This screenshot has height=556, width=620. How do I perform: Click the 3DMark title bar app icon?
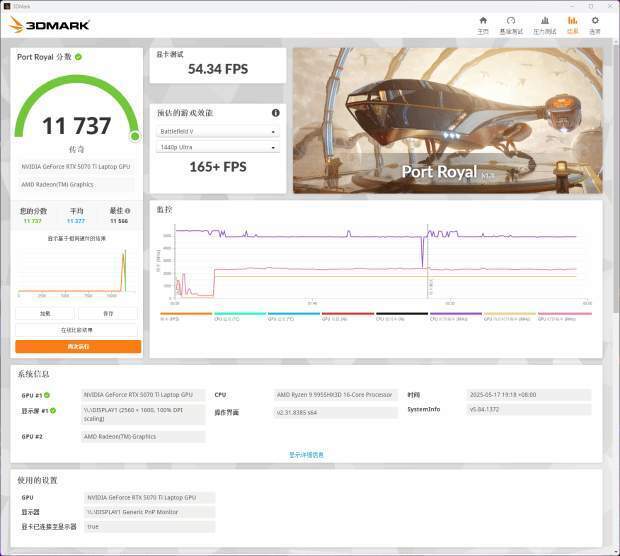click(7, 6)
